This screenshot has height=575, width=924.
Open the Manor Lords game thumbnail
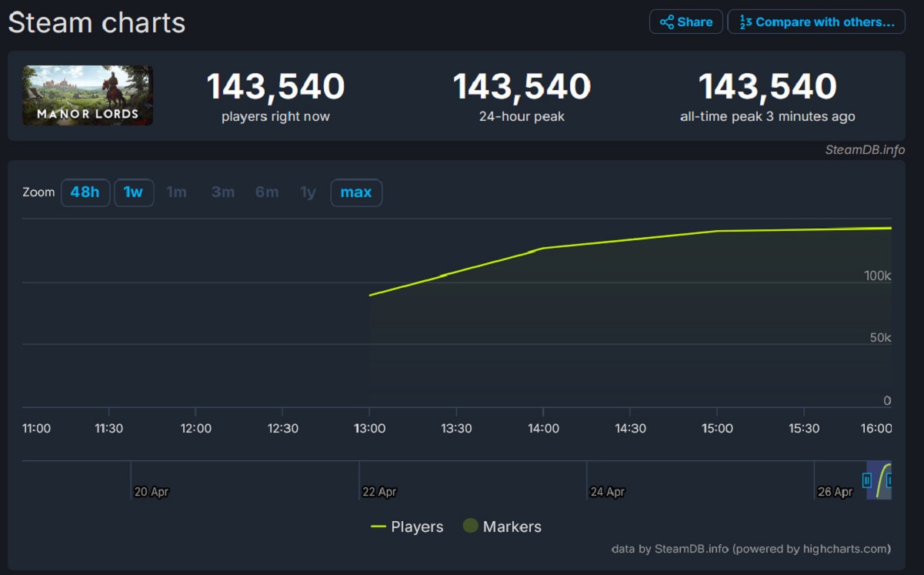(88, 95)
